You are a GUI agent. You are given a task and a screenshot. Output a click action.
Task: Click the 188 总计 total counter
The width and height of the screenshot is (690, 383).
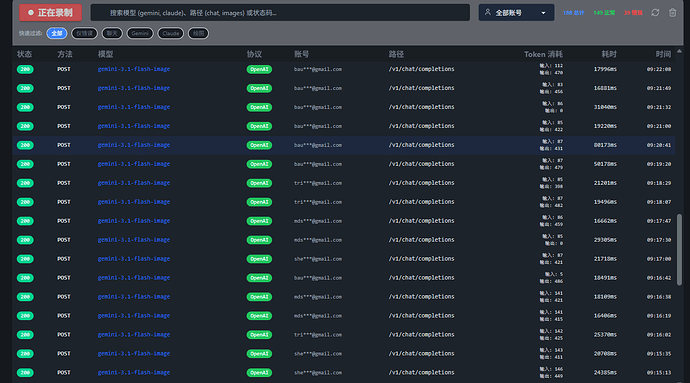[x=573, y=13]
